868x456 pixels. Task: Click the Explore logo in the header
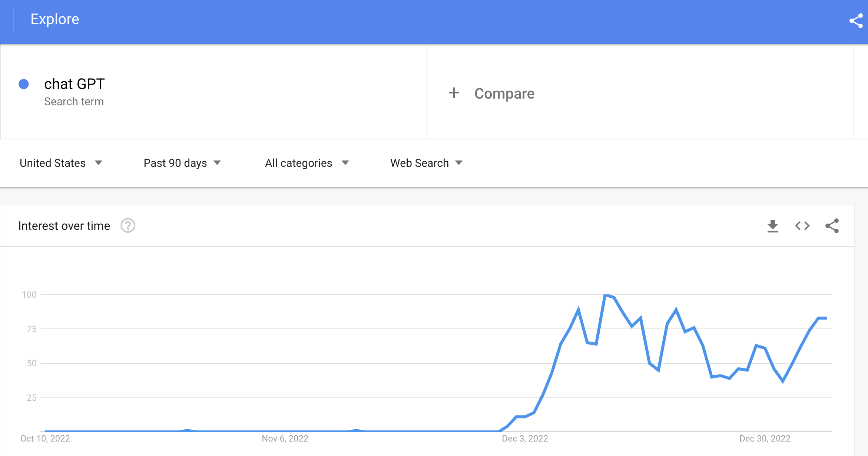(54, 19)
